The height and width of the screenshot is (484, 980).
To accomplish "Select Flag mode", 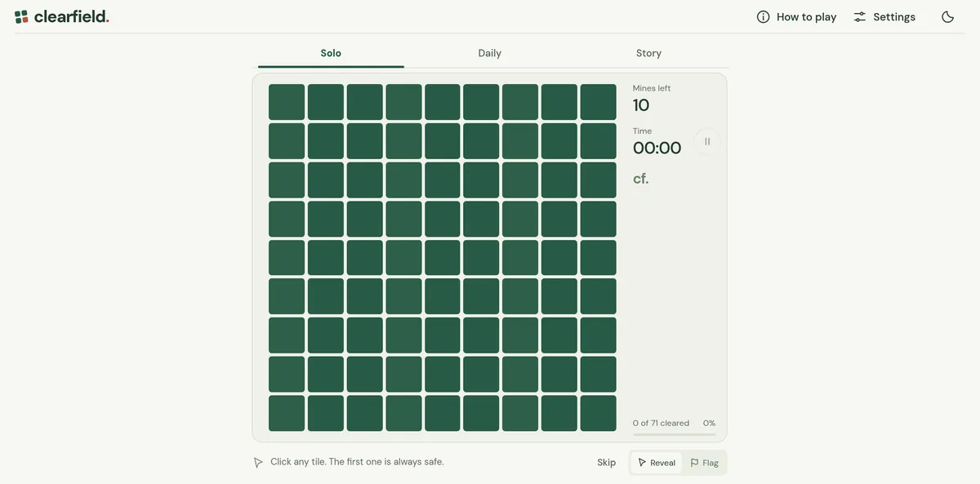I will tap(704, 463).
